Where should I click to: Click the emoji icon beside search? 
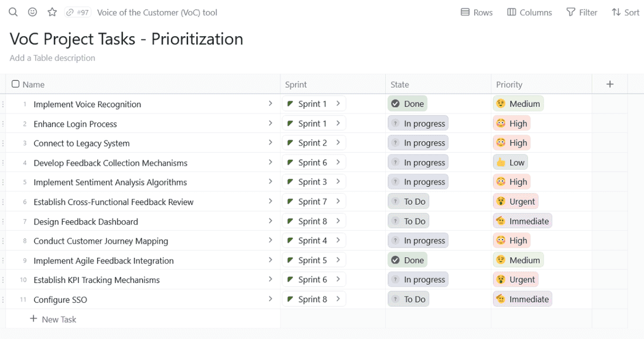(x=32, y=12)
